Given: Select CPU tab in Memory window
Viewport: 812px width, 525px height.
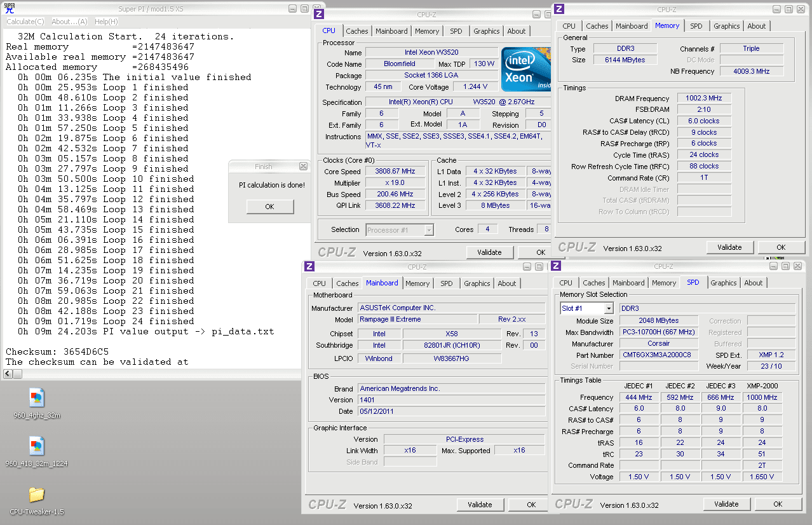Looking at the screenshot, I should point(569,26).
